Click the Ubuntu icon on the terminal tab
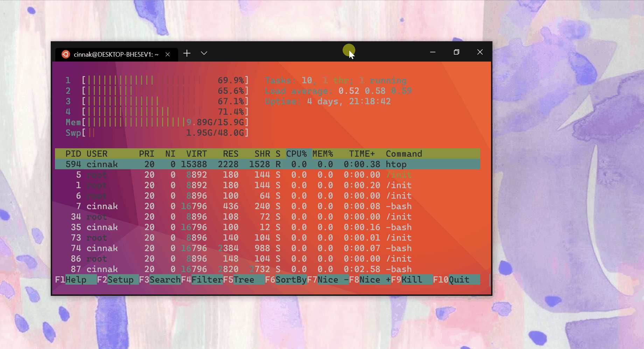The height and width of the screenshot is (349, 644). tap(66, 54)
